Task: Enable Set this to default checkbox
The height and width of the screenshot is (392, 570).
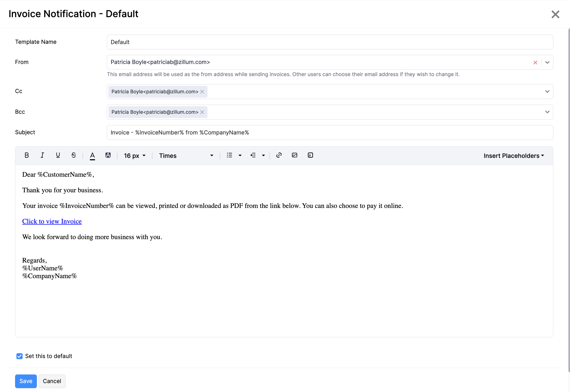Action: 19,356
